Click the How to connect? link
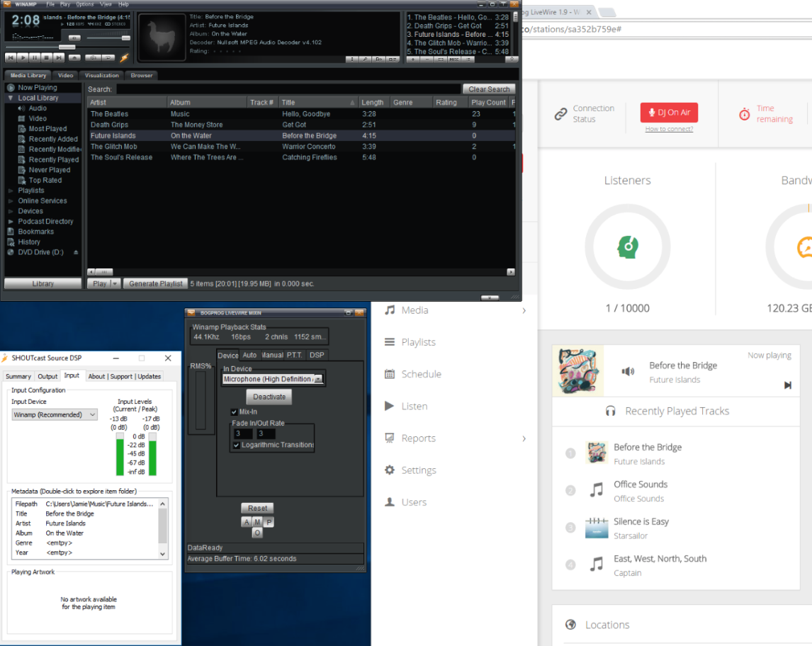 coord(669,129)
